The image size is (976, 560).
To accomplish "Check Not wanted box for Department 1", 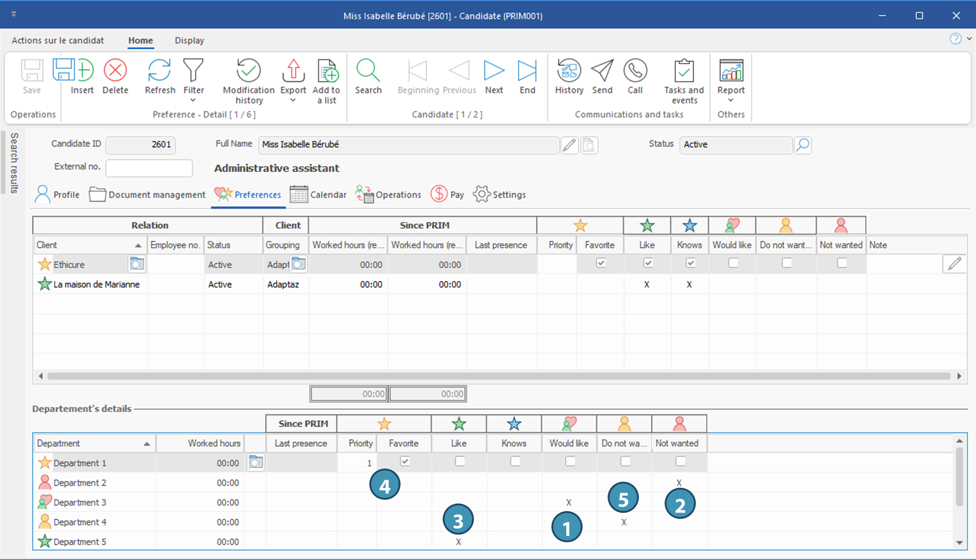I will tap(680, 461).
